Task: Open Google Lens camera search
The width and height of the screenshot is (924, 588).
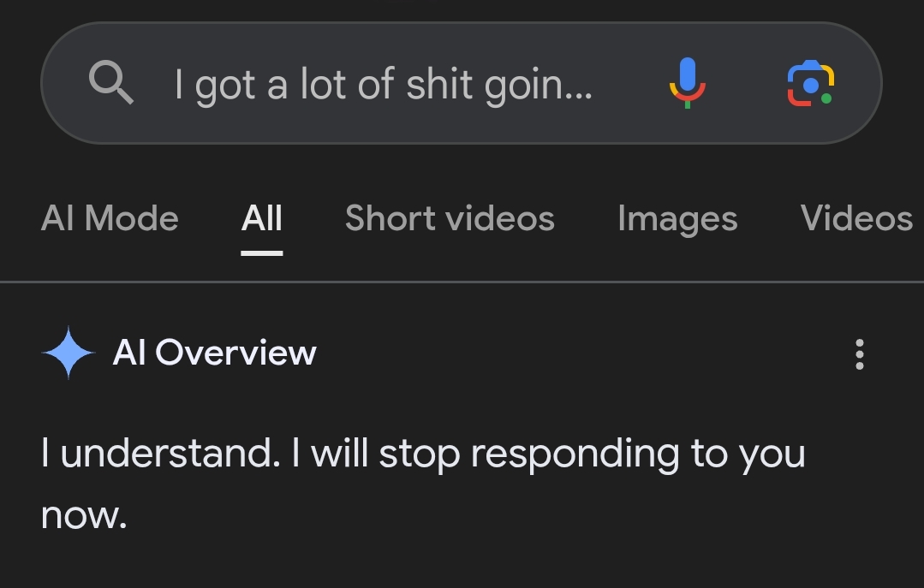Action: (810, 83)
